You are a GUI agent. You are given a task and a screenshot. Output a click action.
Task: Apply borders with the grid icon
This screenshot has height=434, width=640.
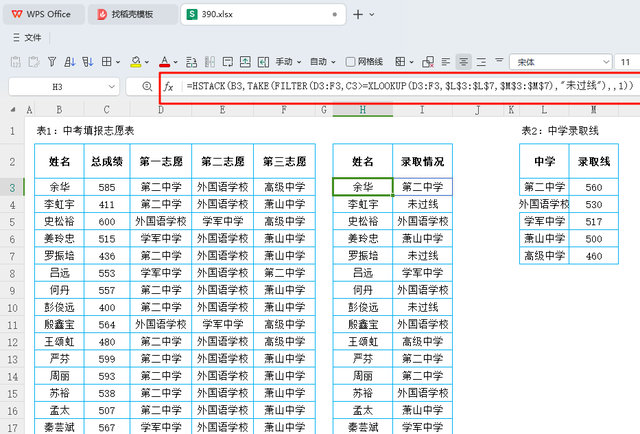coord(107,62)
